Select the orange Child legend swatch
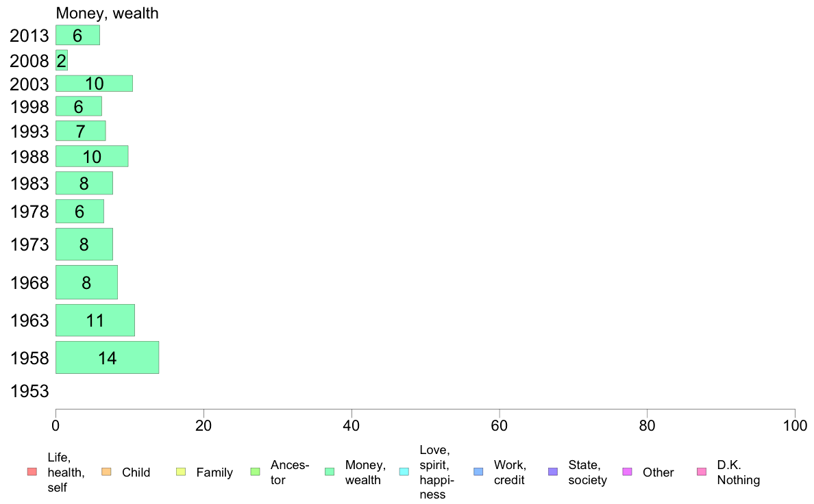 [106, 472]
